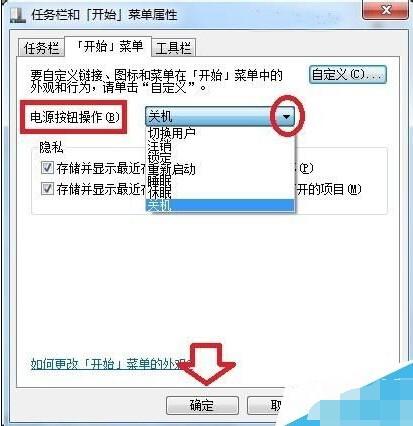The image size is (413, 426).
Task: Click the taskbar properties window title icon
Action: 17,15
